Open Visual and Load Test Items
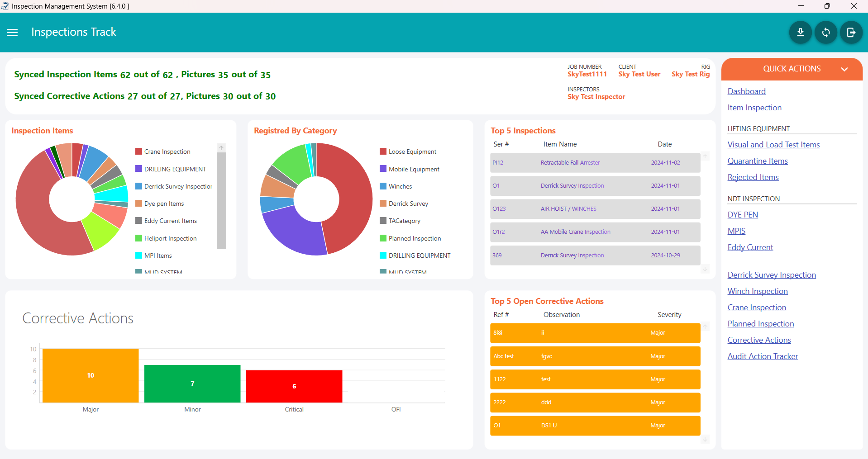This screenshot has width=868, height=459. click(773, 144)
